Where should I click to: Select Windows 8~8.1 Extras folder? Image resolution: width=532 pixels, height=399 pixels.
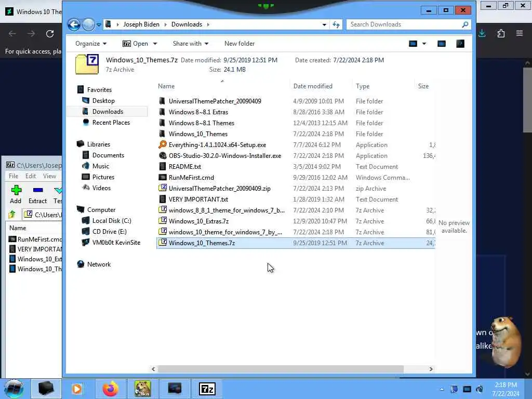198,112
